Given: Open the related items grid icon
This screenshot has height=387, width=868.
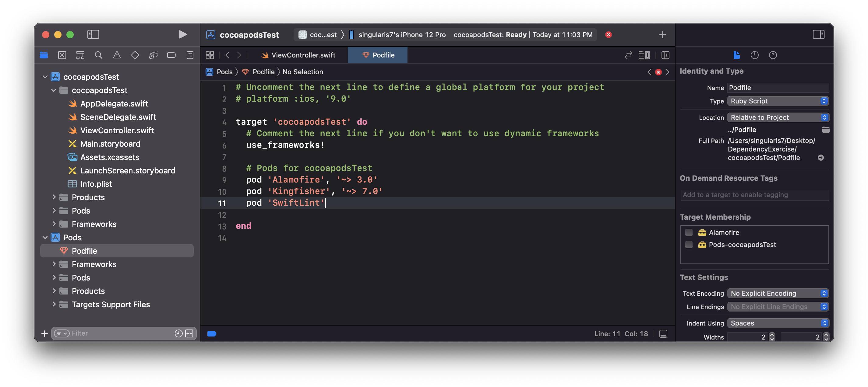Looking at the screenshot, I should coord(210,55).
